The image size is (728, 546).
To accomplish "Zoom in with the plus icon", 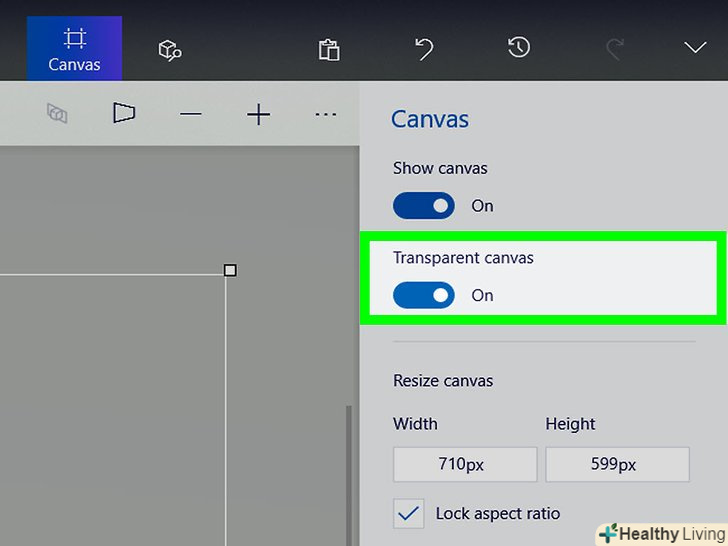I will click(x=258, y=115).
